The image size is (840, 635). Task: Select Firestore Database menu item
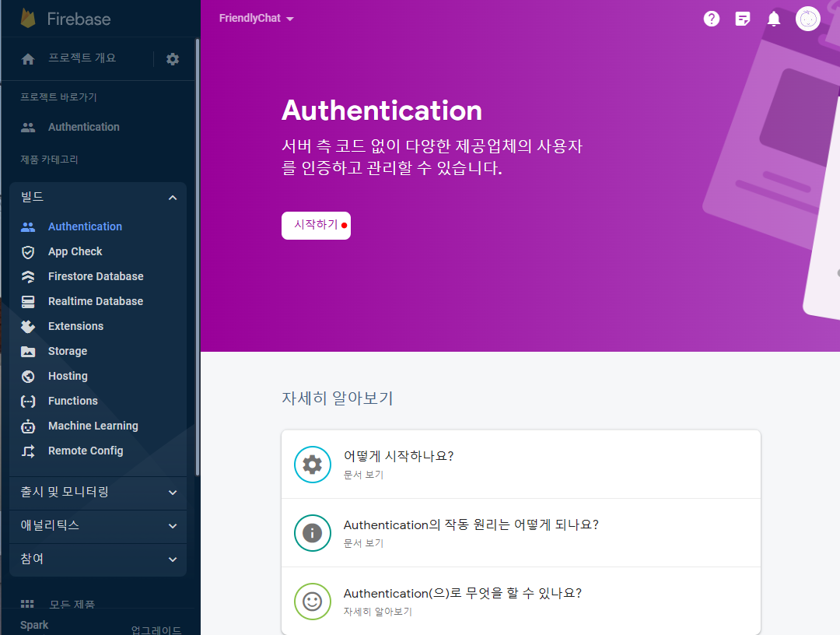(96, 276)
